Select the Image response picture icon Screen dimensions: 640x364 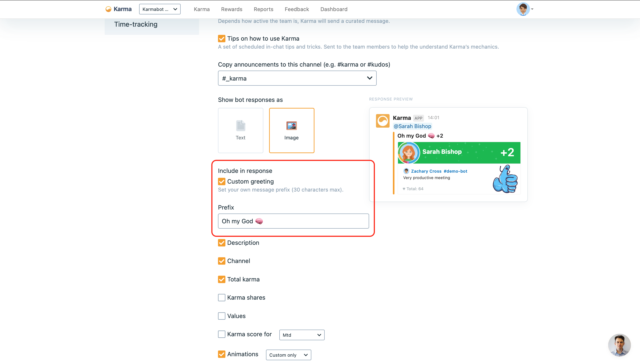coord(291,126)
